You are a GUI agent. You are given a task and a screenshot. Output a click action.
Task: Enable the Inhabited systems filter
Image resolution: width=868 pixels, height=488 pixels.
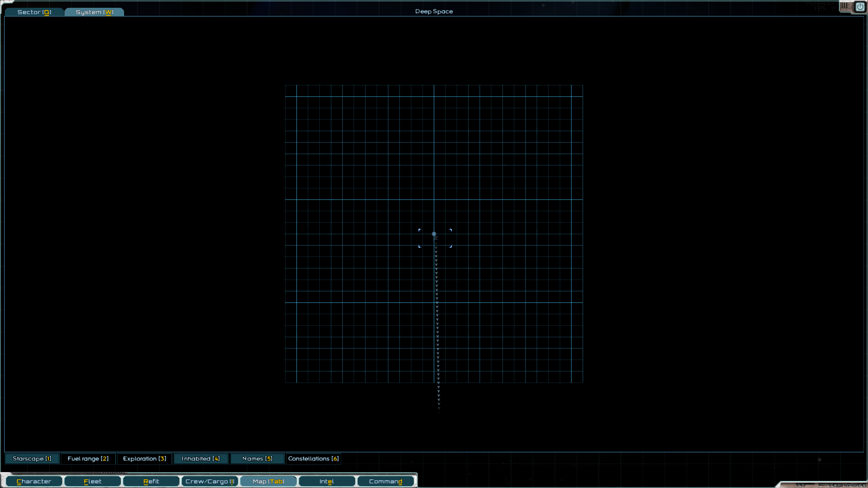click(x=201, y=459)
